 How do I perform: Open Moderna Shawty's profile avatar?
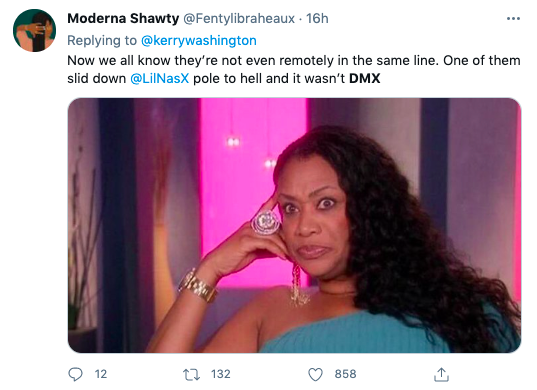click(x=34, y=30)
